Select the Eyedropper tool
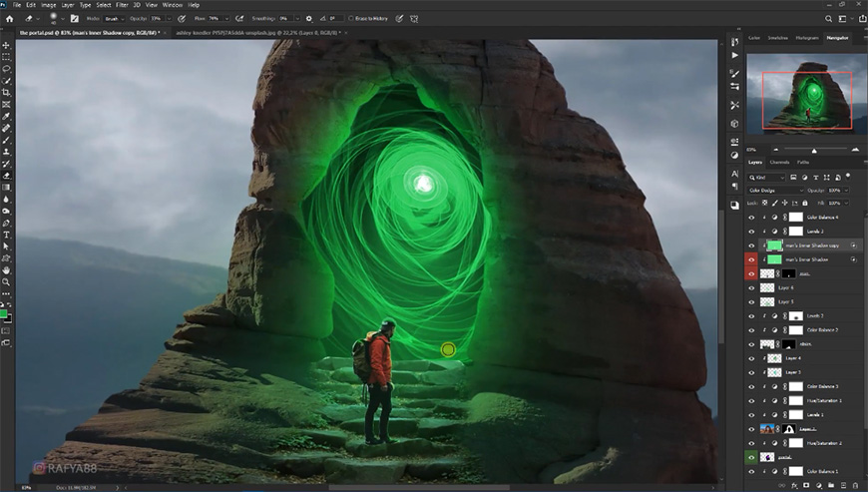The width and height of the screenshot is (868, 492). click(x=6, y=116)
